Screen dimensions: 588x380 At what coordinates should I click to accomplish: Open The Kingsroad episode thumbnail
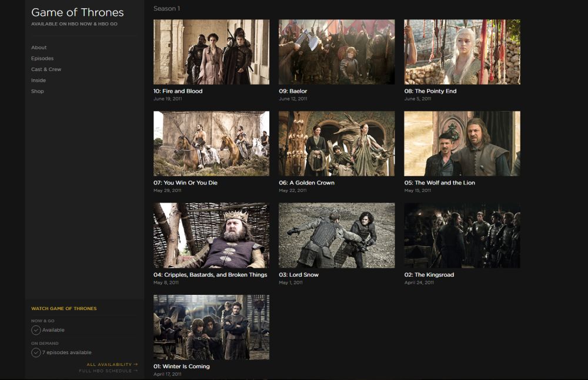point(462,236)
